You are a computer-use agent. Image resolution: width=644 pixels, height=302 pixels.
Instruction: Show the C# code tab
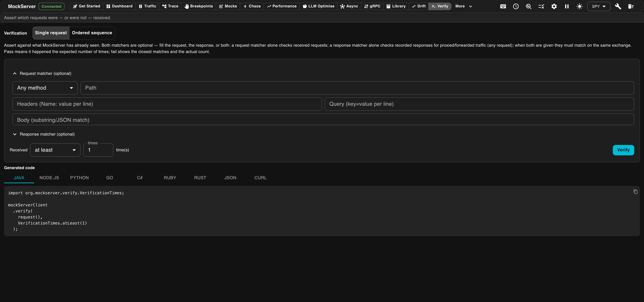click(140, 178)
